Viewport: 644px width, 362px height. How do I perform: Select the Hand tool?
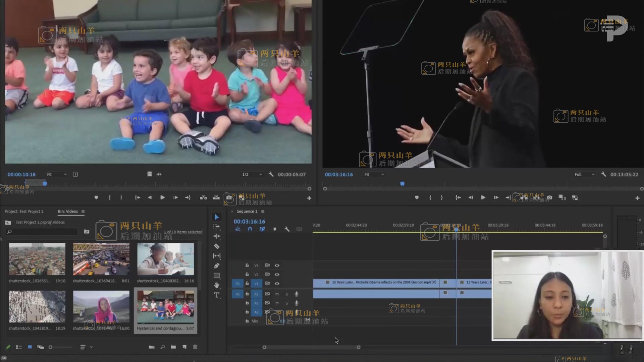pos(217,285)
